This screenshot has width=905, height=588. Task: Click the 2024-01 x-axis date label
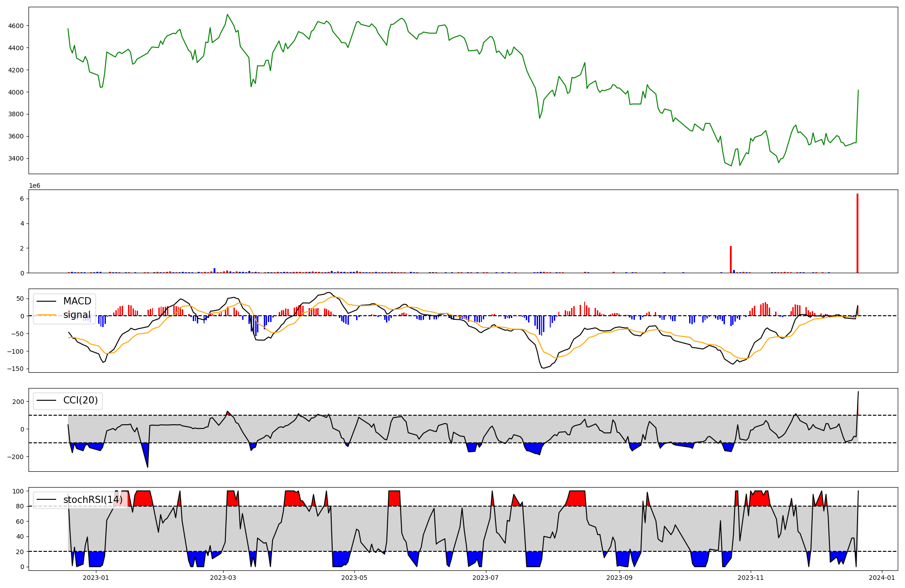pyautogui.click(x=882, y=578)
